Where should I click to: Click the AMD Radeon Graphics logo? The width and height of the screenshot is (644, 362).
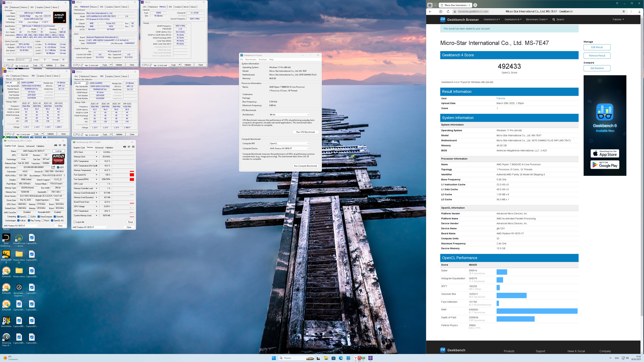tap(58, 159)
